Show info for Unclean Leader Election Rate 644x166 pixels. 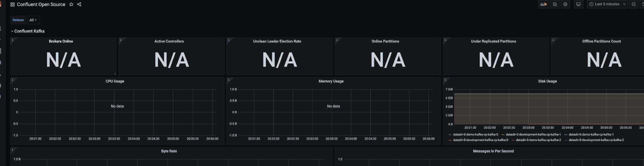pos(228,40)
